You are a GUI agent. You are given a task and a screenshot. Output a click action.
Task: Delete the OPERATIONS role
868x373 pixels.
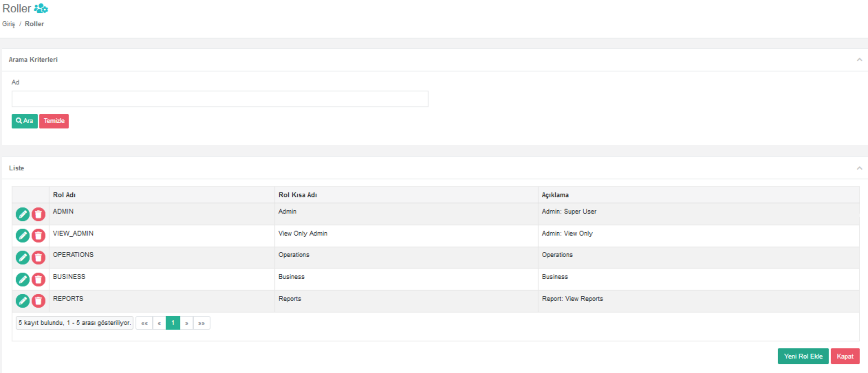[39, 258]
